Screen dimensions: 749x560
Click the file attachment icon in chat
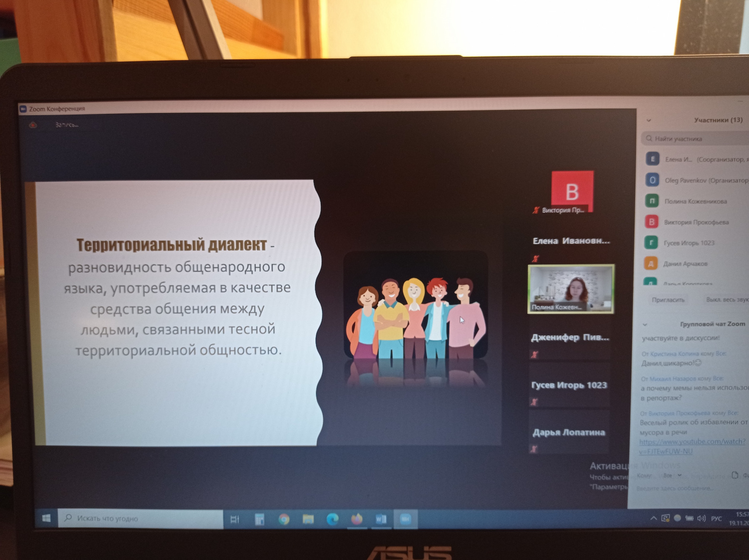pyautogui.click(x=735, y=475)
